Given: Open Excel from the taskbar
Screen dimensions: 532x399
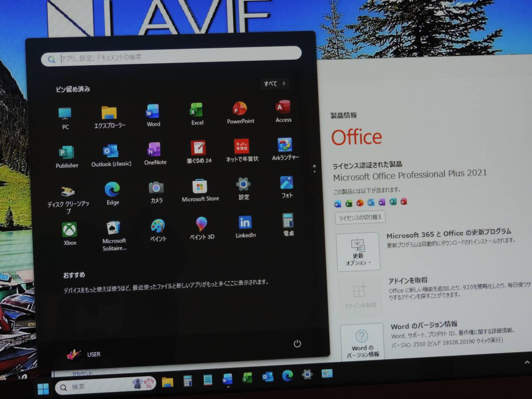Looking at the screenshot, I should [x=247, y=378].
